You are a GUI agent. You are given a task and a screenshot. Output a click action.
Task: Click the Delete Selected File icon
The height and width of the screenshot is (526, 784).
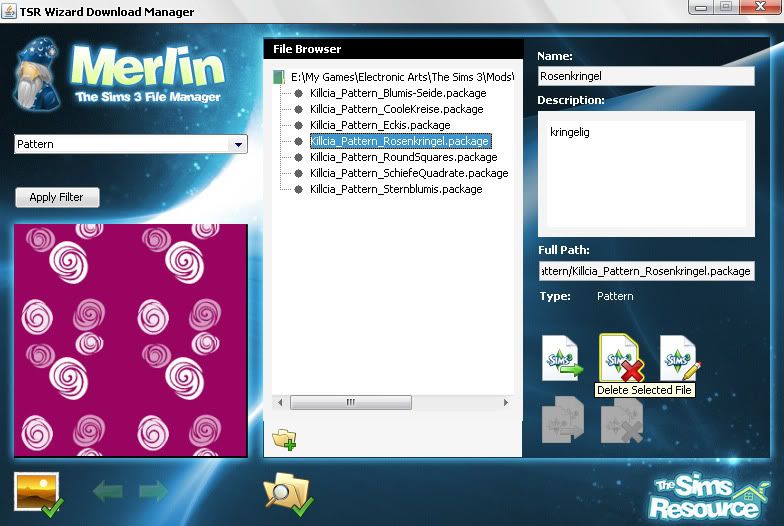[621, 358]
